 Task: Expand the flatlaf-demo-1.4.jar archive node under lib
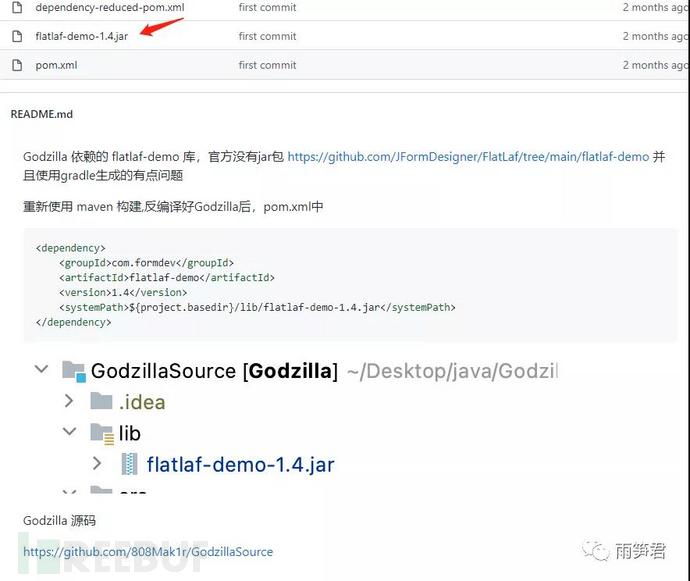[97, 463]
